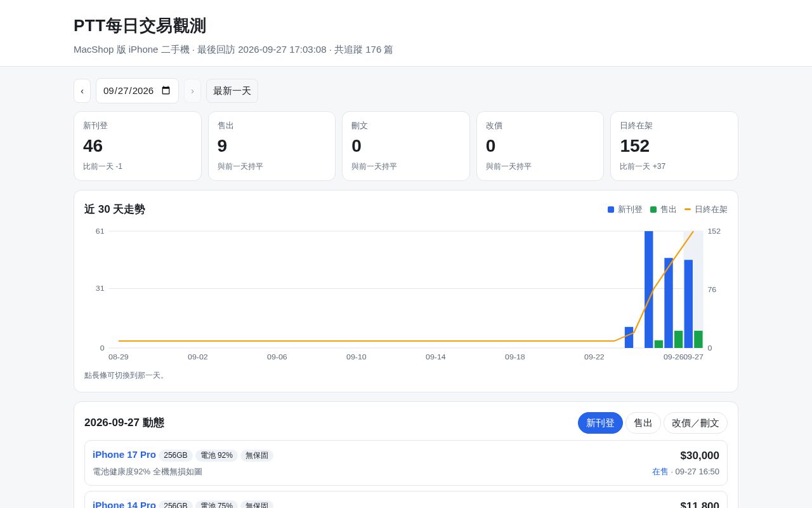This screenshot has height=508, width=812.
Task: Switch to the 售出 activity tab
Action: 643,423
